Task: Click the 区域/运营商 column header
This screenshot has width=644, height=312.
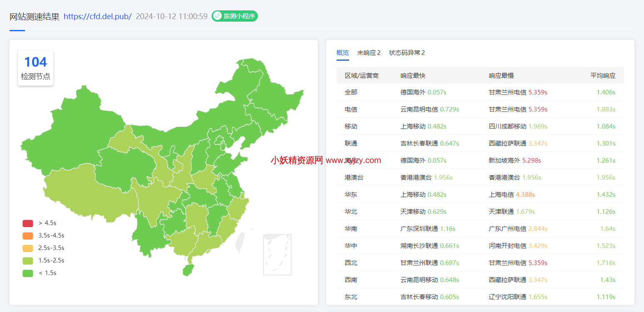Action: [362, 76]
